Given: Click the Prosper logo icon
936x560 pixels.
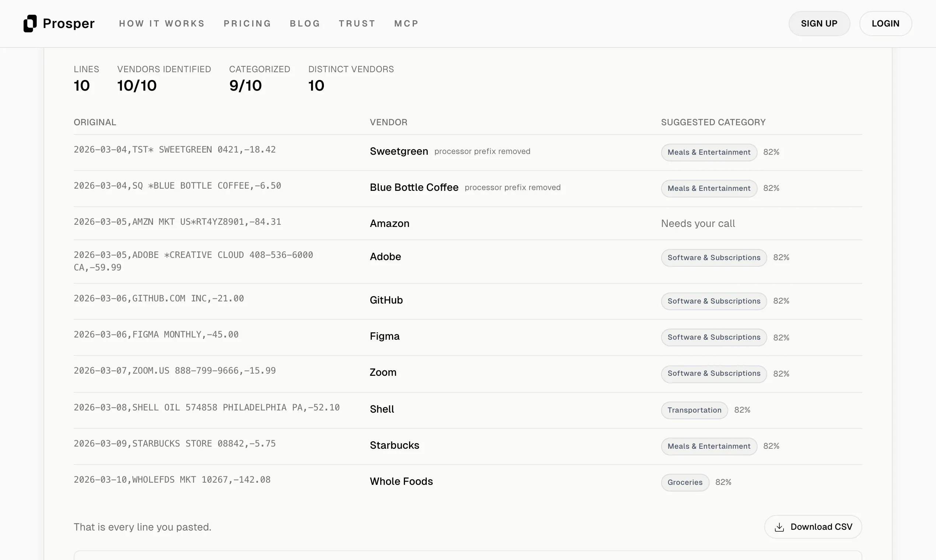Looking at the screenshot, I should (x=30, y=24).
